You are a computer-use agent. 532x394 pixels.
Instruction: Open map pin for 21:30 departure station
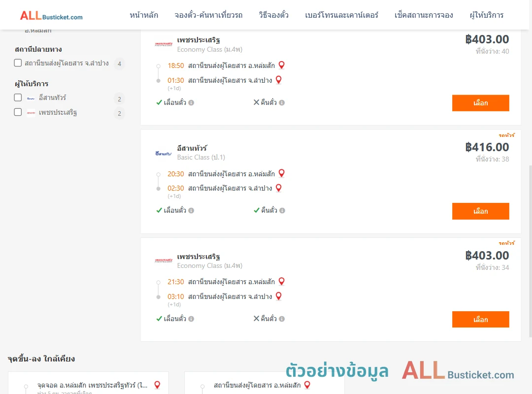[282, 281]
